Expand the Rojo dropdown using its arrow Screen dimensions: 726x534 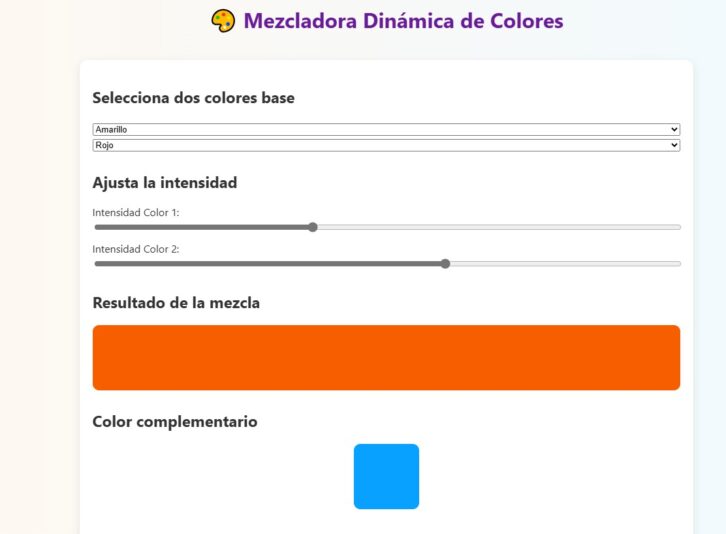click(675, 145)
